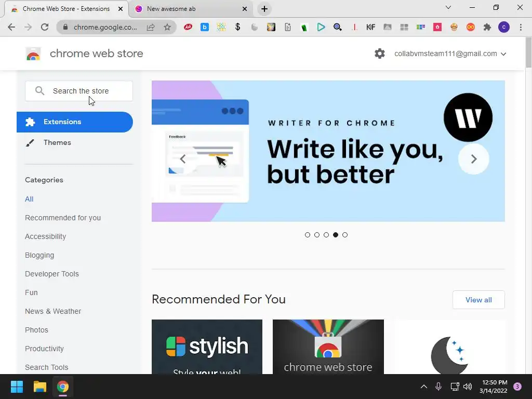Click View all for Recommended For You
This screenshot has width=532, height=399.
click(x=478, y=300)
